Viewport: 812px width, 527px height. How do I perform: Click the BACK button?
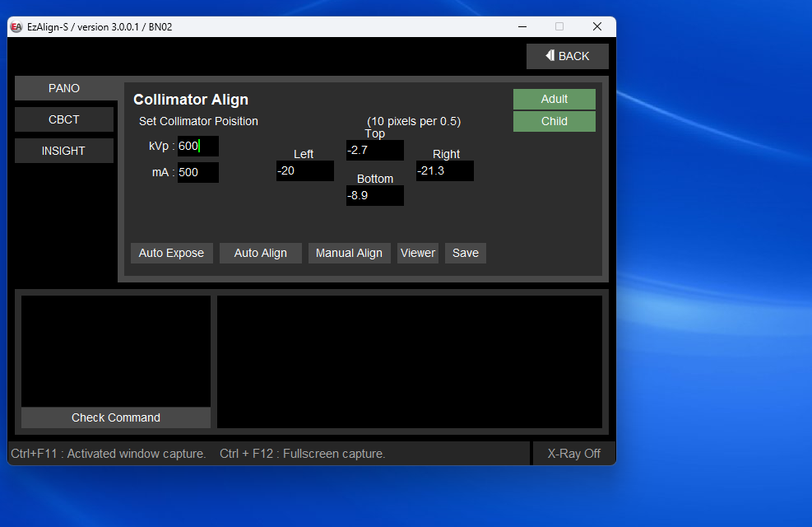pyautogui.click(x=568, y=56)
